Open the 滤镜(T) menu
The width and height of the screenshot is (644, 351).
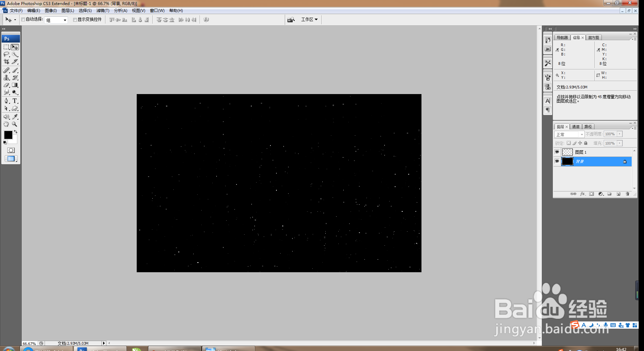[103, 11]
